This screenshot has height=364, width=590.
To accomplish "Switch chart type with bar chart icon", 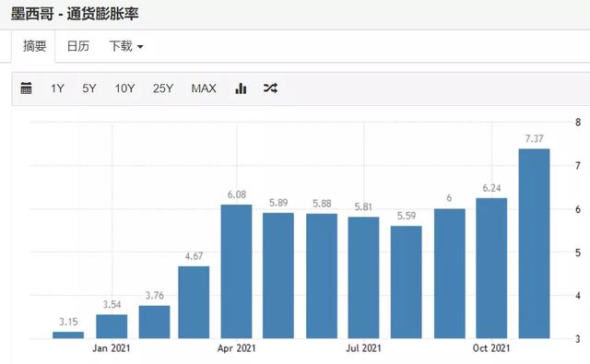I will (x=241, y=88).
